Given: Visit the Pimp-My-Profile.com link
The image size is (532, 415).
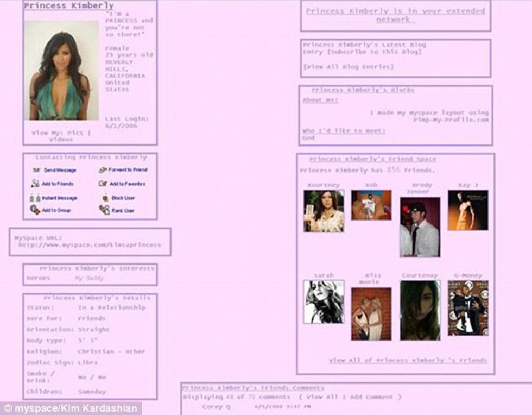Looking at the screenshot, I should point(451,120).
